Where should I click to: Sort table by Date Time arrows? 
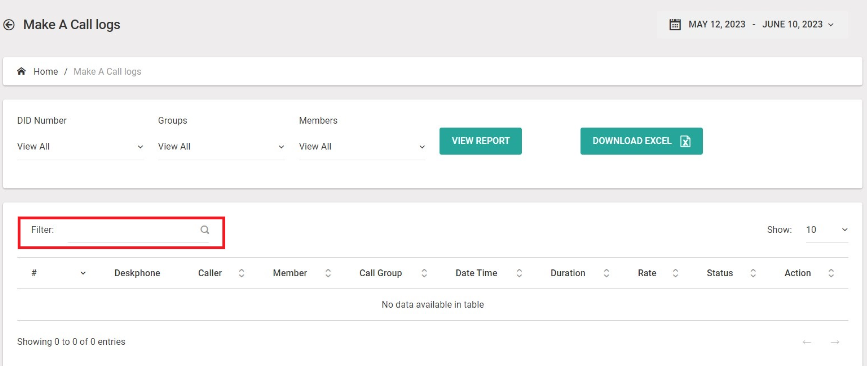pos(519,273)
